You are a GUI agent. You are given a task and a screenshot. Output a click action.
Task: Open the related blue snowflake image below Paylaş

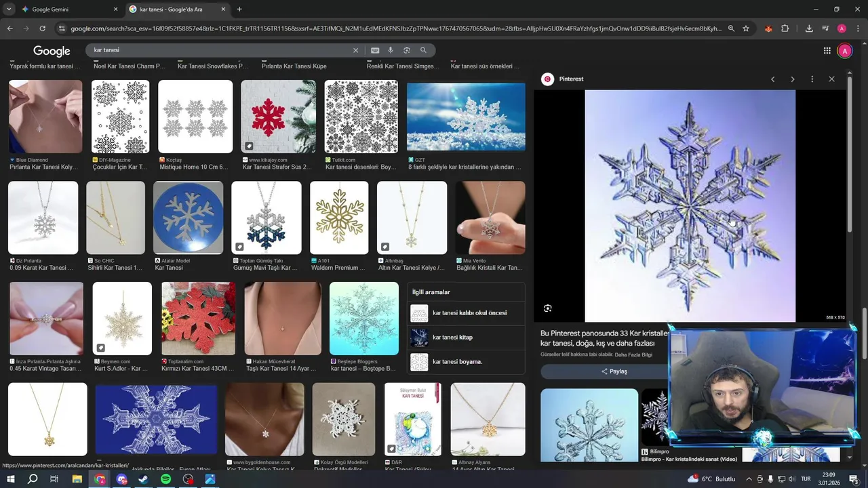click(x=589, y=425)
